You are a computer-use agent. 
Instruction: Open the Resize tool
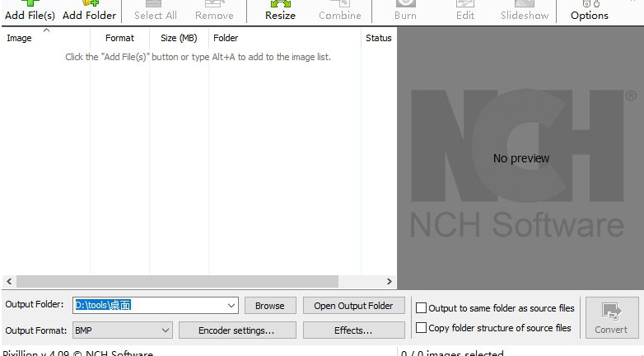[280, 12]
